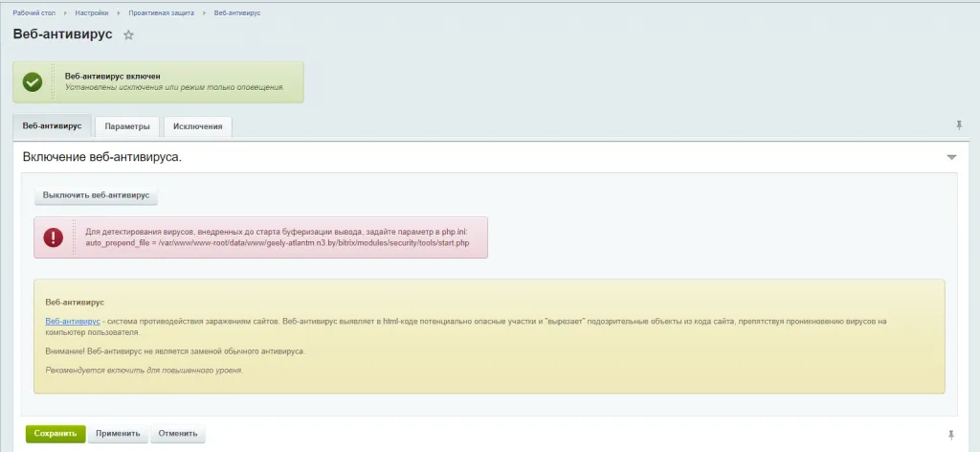Cancel changes with Отменить button
The height and width of the screenshot is (452, 980).
(x=178, y=434)
